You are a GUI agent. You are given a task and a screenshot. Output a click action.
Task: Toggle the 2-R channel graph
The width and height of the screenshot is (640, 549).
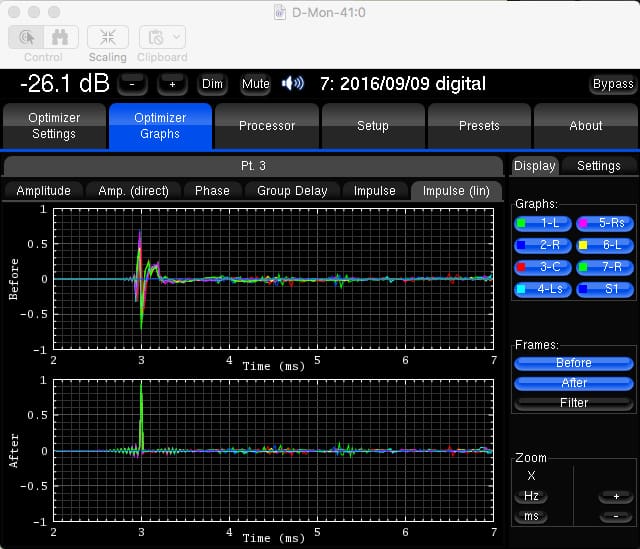542,245
